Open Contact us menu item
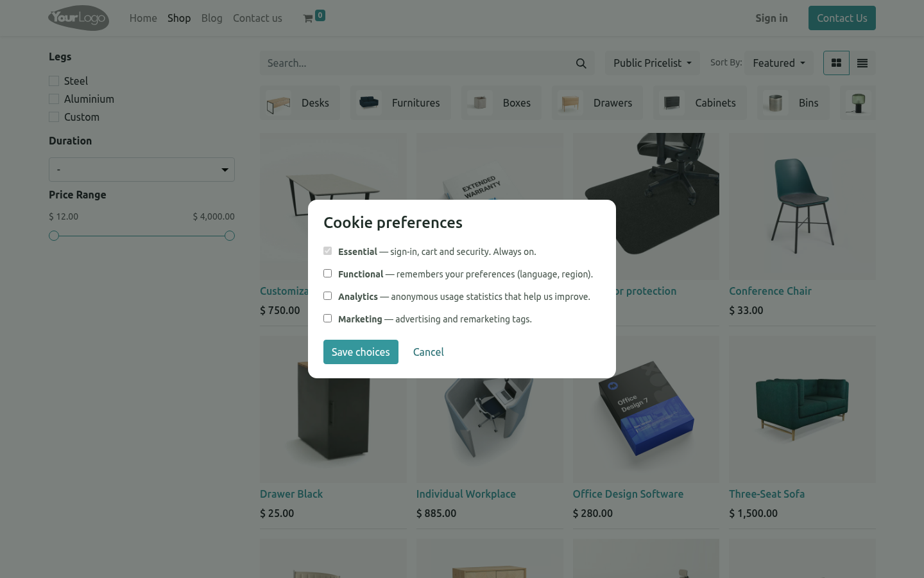This screenshot has width=924, height=578. click(x=257, y=18)
